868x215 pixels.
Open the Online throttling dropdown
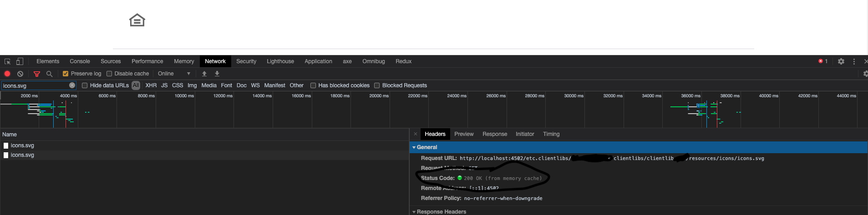click(x=174, y=74)
